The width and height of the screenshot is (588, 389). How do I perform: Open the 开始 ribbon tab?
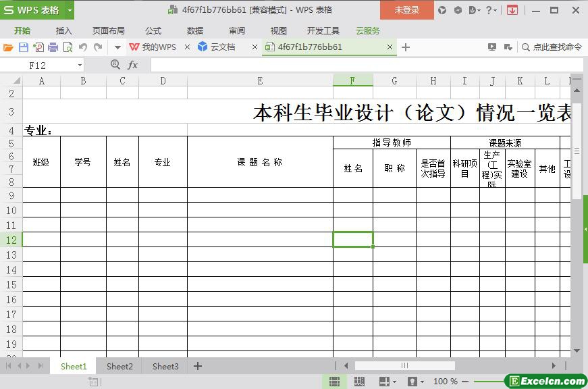22,31
